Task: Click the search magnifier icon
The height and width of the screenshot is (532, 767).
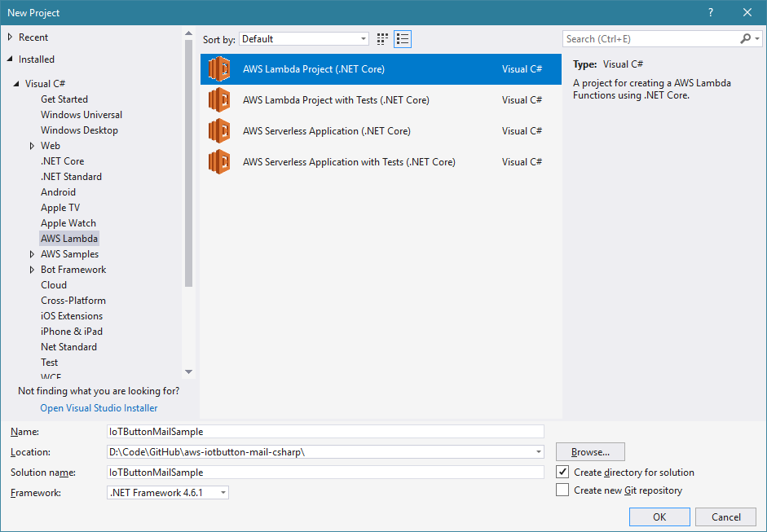Action: (x=745, y=39)
